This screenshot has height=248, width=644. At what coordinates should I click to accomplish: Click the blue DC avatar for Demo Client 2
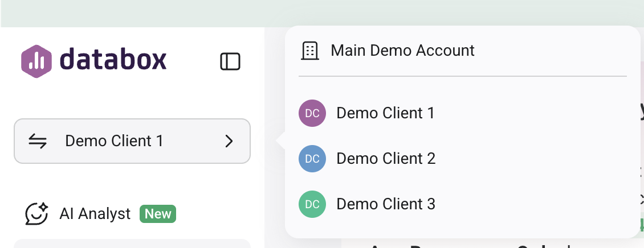click(x=312, y=159)
